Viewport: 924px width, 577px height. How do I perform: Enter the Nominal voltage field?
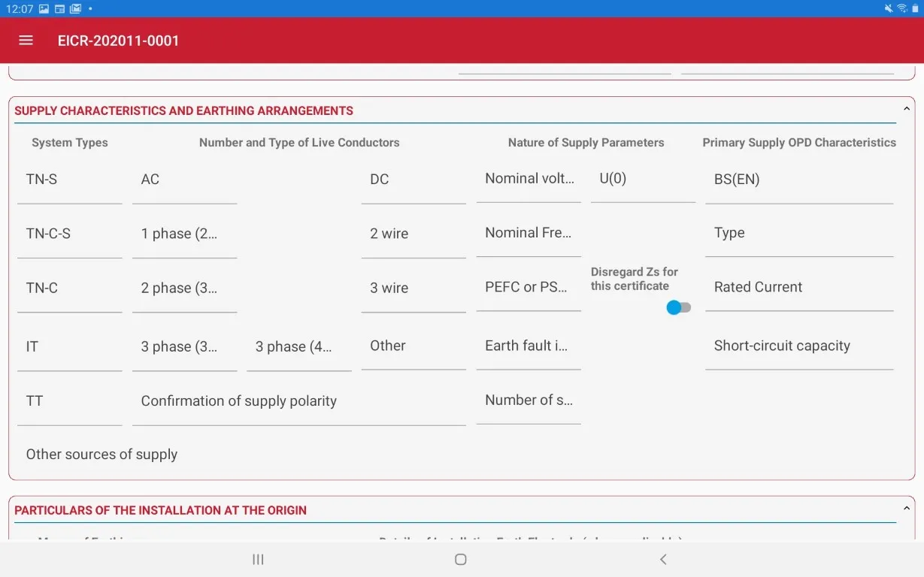coord(529,180)
